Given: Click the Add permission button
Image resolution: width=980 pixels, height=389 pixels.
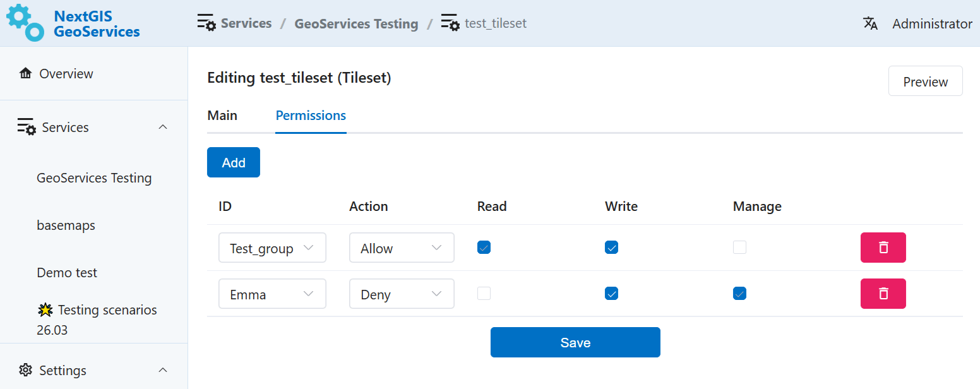Looking at the screenshot, I should click(233, 162).
